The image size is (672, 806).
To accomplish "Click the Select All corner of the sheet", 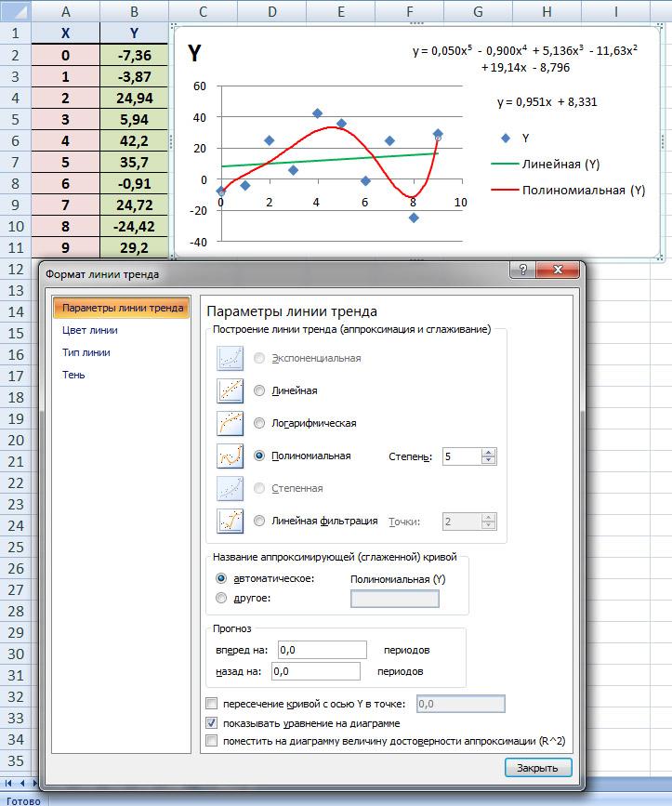I will (16, 11).
